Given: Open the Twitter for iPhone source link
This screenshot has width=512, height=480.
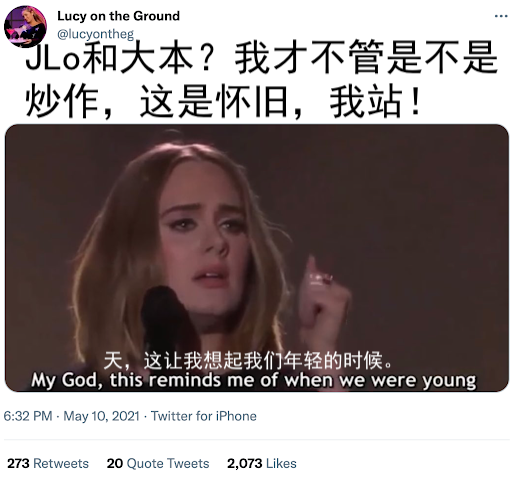Looking at the screenshot, I should (x=204, y=416).
